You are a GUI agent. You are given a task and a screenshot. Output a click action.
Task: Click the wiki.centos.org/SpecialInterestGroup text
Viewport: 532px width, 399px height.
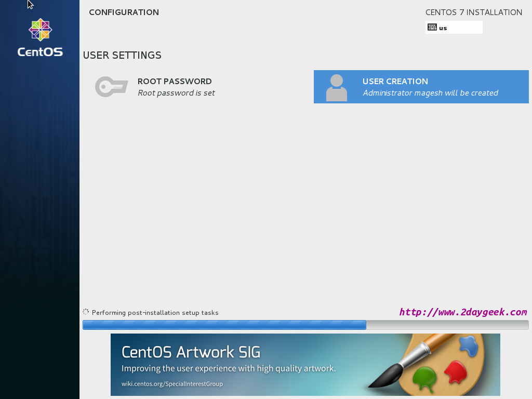point(172,384)
